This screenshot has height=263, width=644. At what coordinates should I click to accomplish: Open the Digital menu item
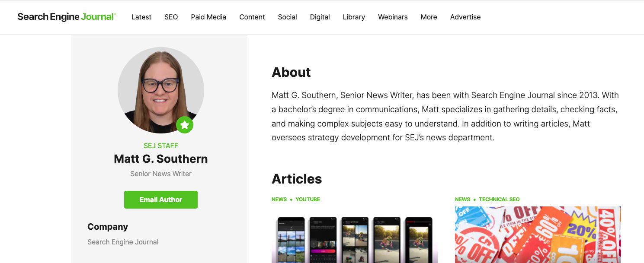click(x=320, y=17)
